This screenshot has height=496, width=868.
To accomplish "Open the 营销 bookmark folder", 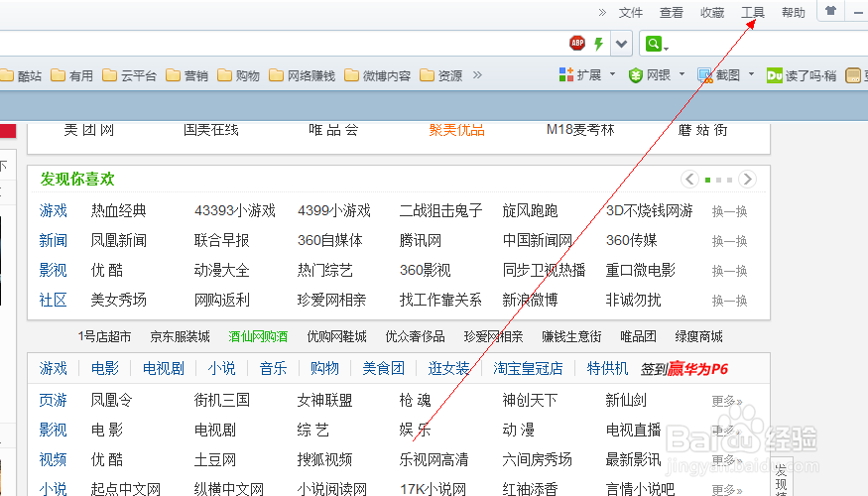I will pyautogui.click(x=187, y=75).
